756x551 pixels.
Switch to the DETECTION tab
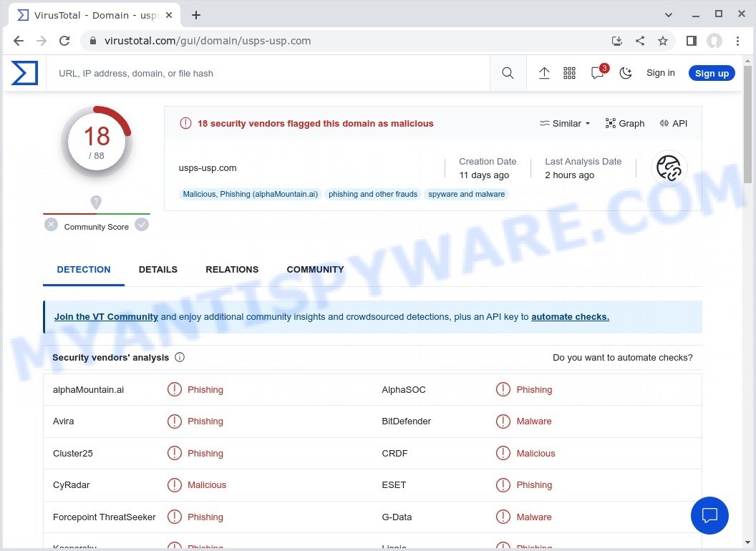[x=84, y=270]
